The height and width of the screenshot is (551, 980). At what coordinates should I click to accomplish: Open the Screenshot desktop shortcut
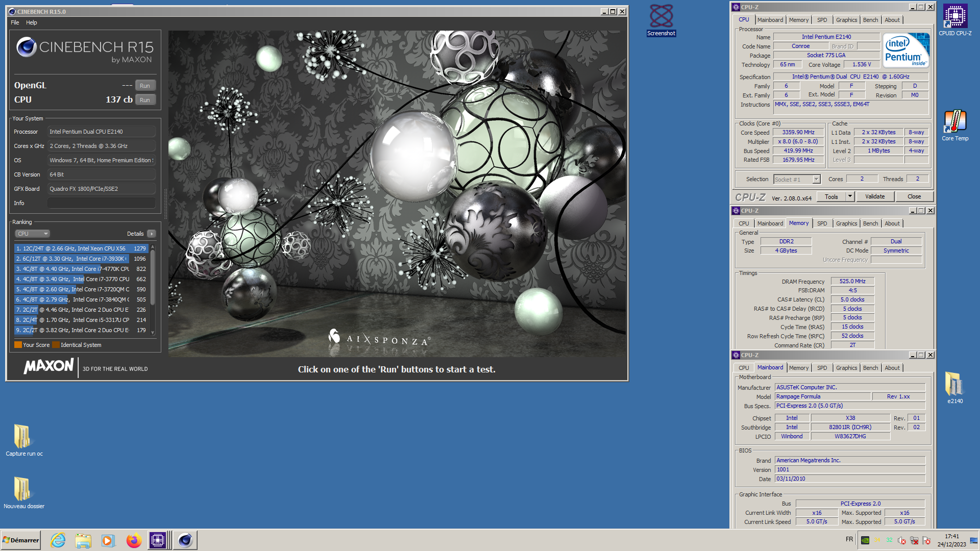(661, 20)
